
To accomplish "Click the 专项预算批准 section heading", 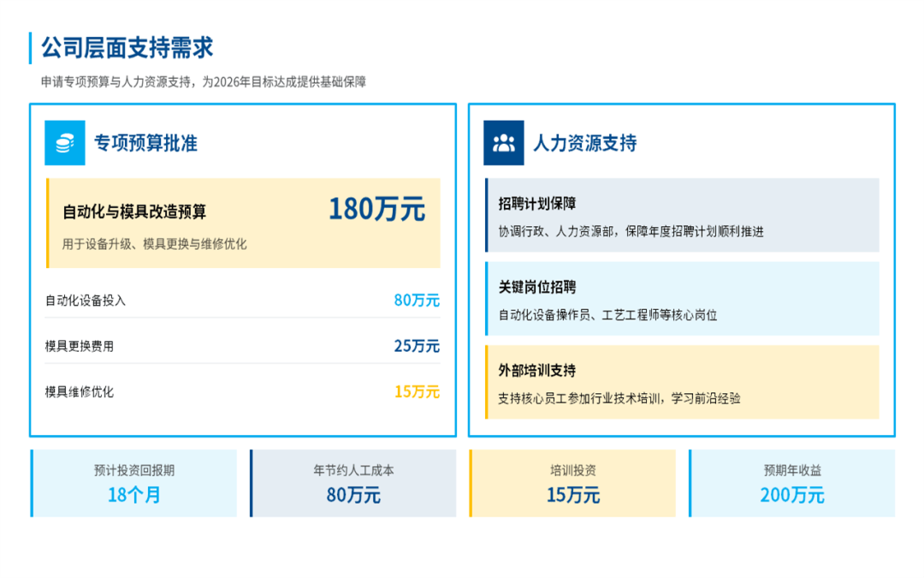I will click(145, 143).
